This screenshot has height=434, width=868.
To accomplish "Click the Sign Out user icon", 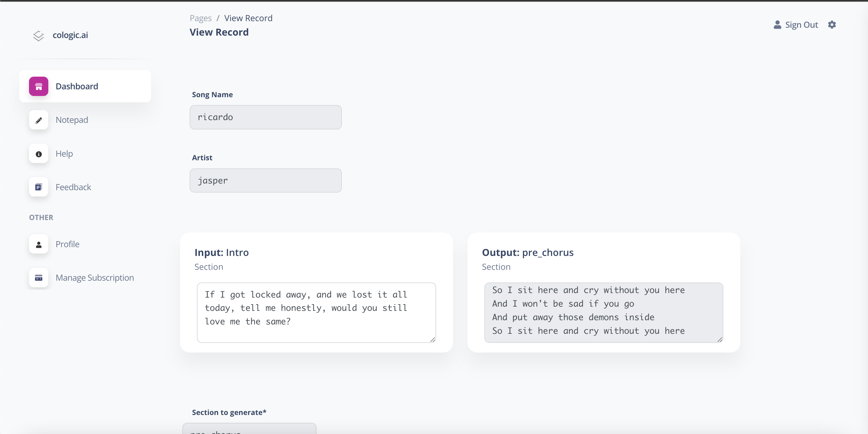I will click(x=777, y=24).
